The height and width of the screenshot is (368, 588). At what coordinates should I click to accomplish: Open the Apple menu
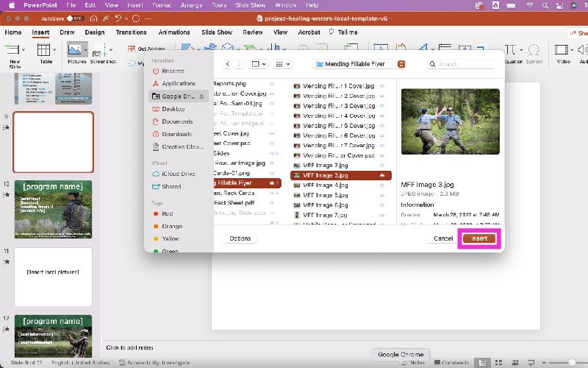[x=12, y=5]
